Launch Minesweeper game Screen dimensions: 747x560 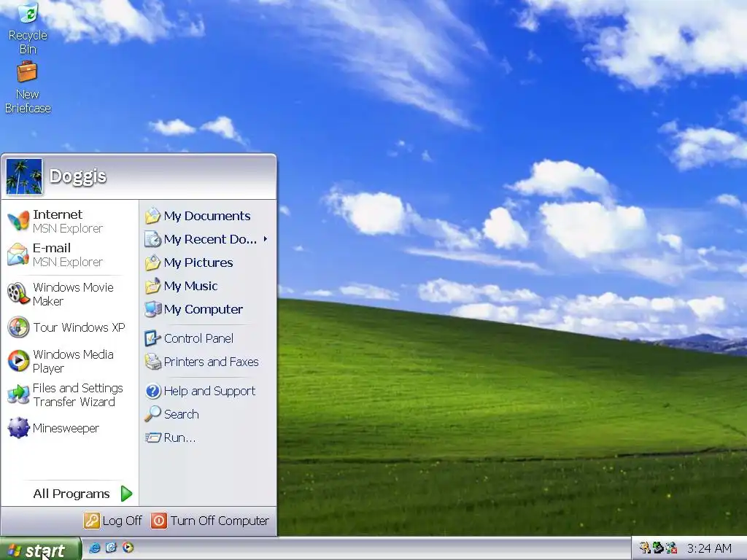tap(69, 428)
